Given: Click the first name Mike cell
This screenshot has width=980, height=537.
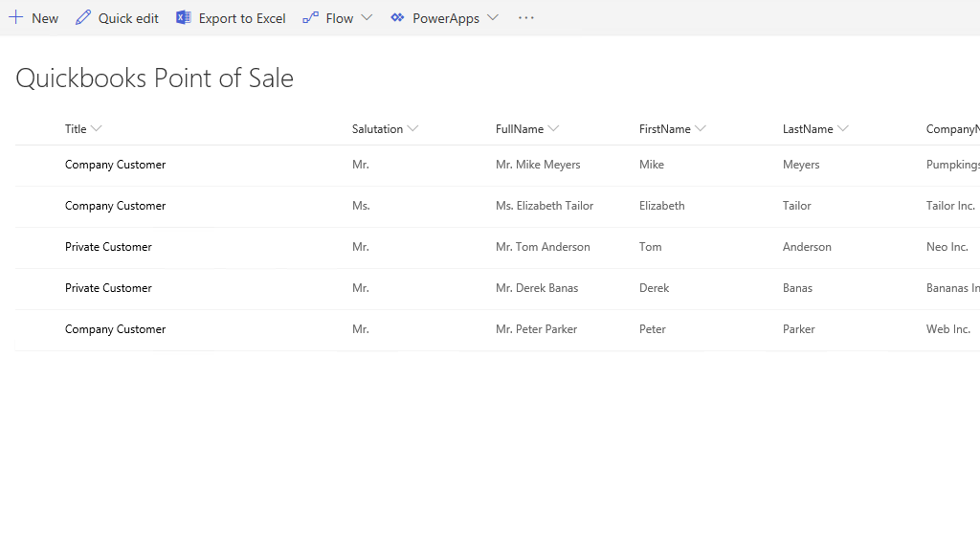Looking at the screenshot, I should [x=651, y=165].
